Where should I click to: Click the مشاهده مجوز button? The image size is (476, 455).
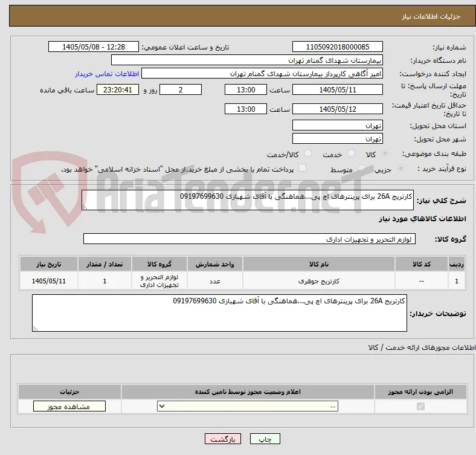[x=69, y=407]
